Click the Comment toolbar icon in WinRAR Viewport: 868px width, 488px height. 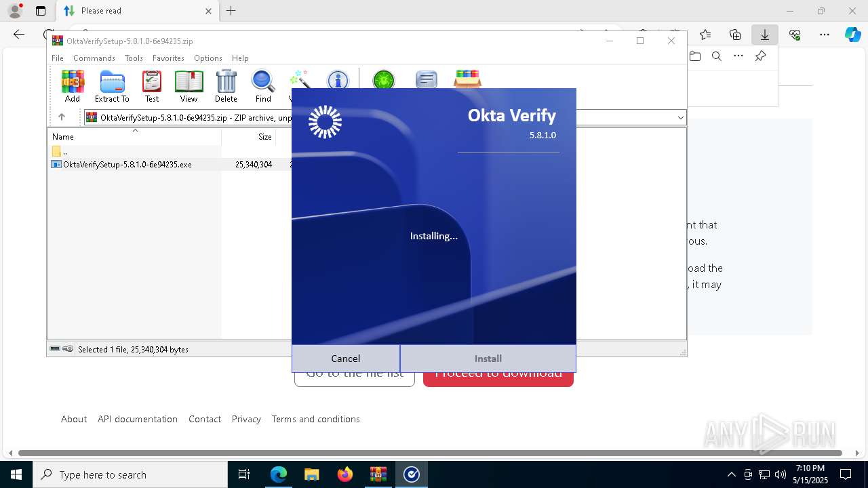pos(426,80)
